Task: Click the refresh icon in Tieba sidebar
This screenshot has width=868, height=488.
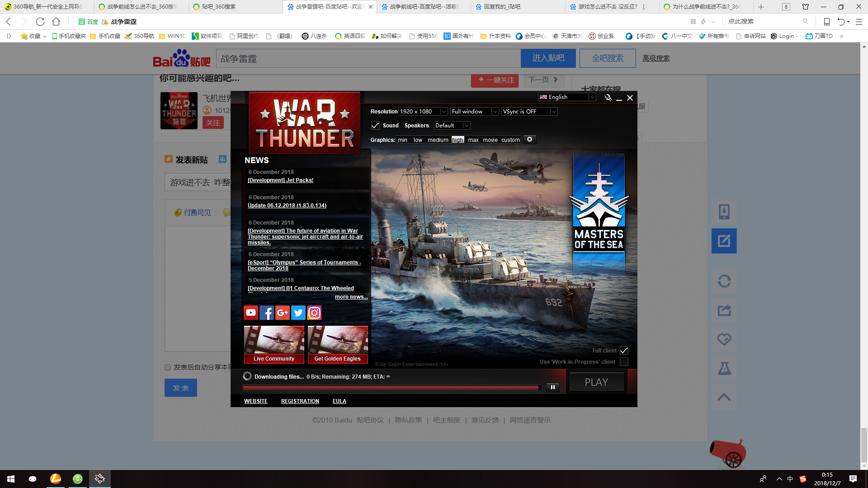Action: pos(724,281)
